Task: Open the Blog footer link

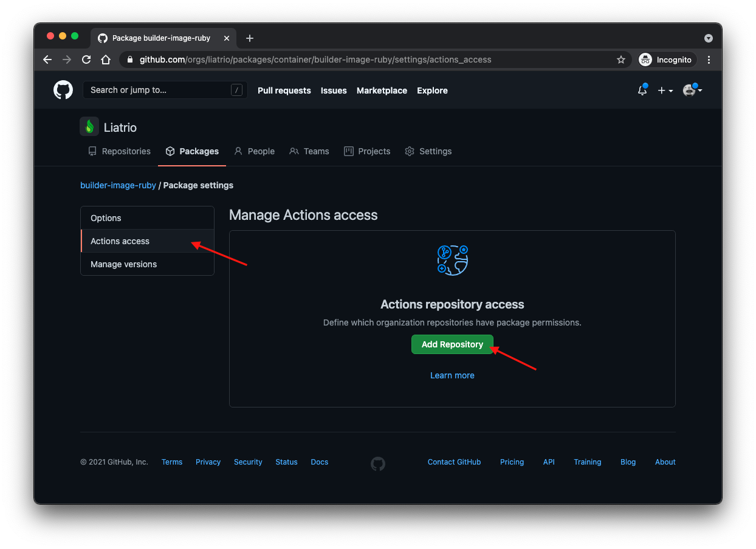Action: (628, 462)
